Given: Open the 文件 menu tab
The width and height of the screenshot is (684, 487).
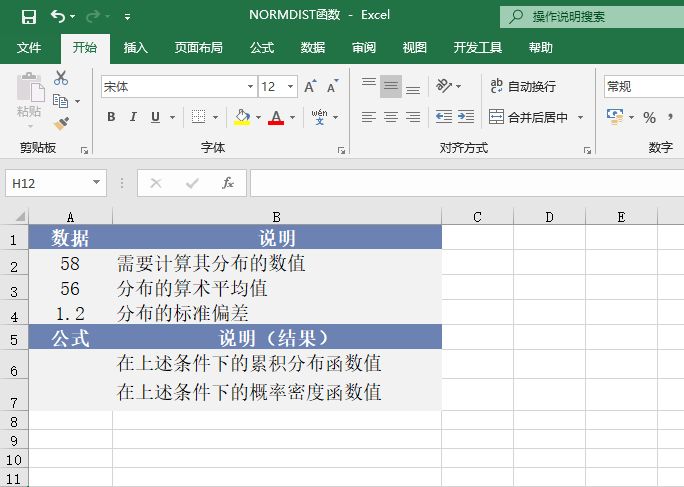Looking at the screenshot, I should tap(29, 47).
